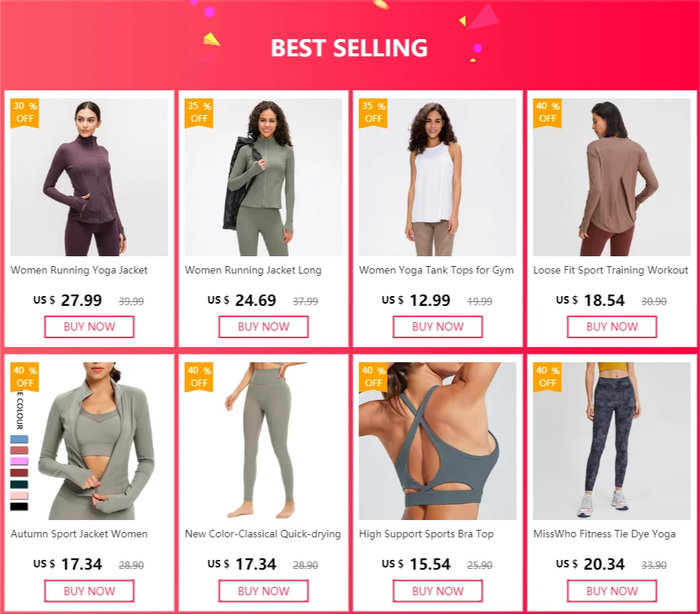Buy the Autumn Sport Jacket Women
Screen dimensions: 700x614
coord(89,591)
